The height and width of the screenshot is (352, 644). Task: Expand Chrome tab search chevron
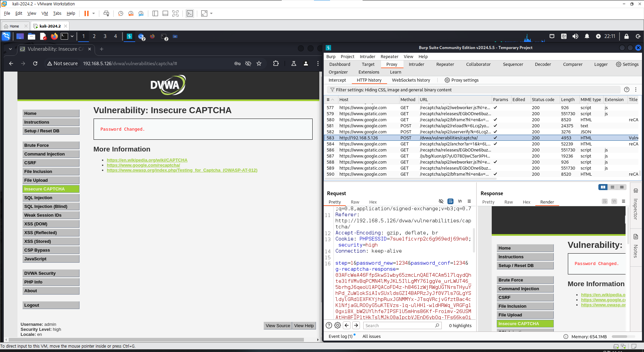(x=10, y=49)
